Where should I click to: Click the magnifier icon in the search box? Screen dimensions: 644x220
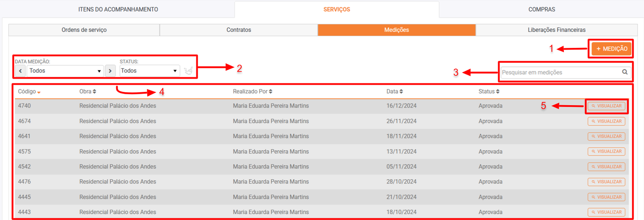click(625, 72)
